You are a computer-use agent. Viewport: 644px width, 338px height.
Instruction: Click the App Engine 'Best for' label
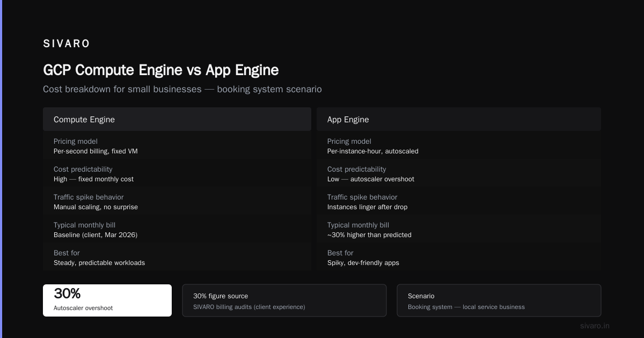tap(340, 253)
